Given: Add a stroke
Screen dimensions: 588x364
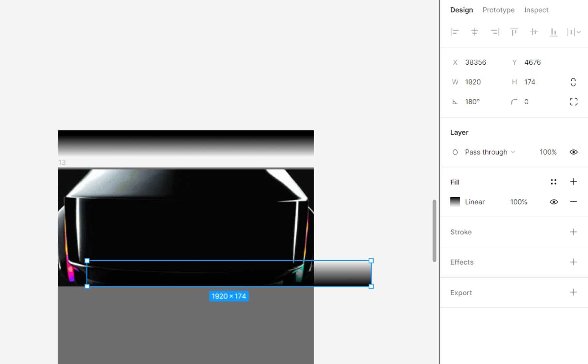Looking at the screenshot, I should [574, 232].
